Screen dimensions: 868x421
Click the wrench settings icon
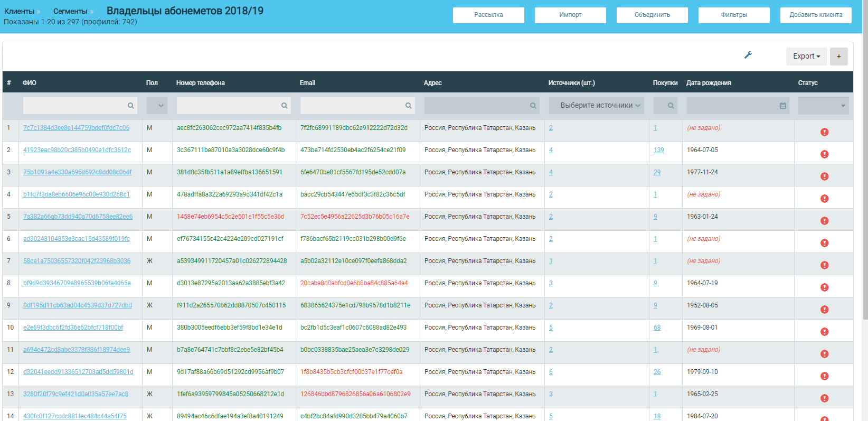click(748, 55)
